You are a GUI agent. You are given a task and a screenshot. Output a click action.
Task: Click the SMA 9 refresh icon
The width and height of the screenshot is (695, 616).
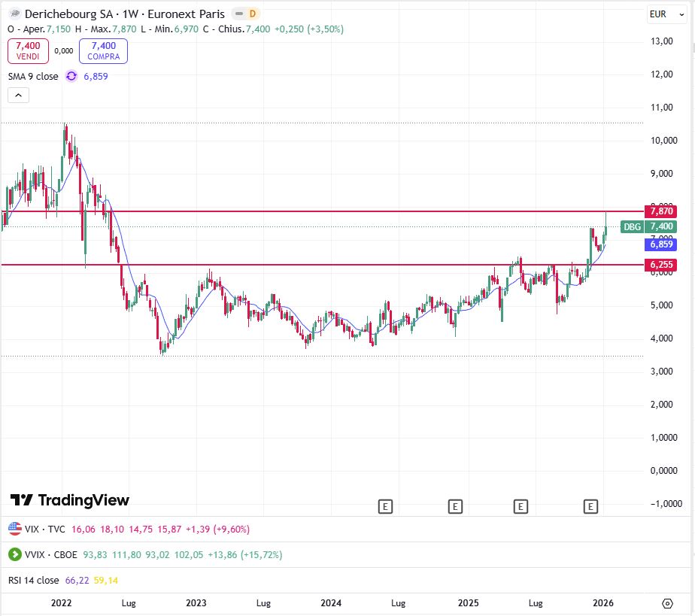(71, 76)
